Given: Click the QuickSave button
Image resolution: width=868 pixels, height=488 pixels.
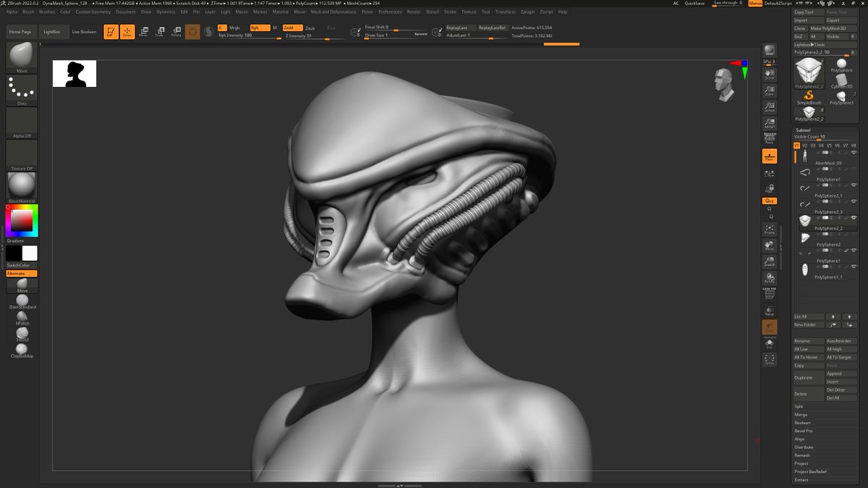Looking at the screenshot, I should (x=695, y=4).
